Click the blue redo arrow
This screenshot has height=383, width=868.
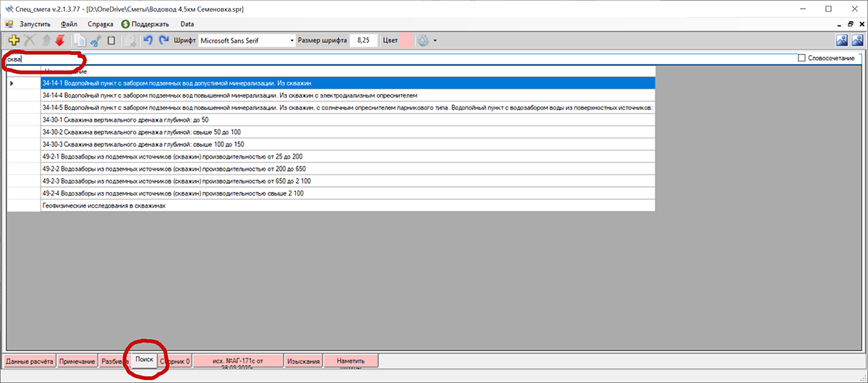pyautogui.click(x=163, y=41)
